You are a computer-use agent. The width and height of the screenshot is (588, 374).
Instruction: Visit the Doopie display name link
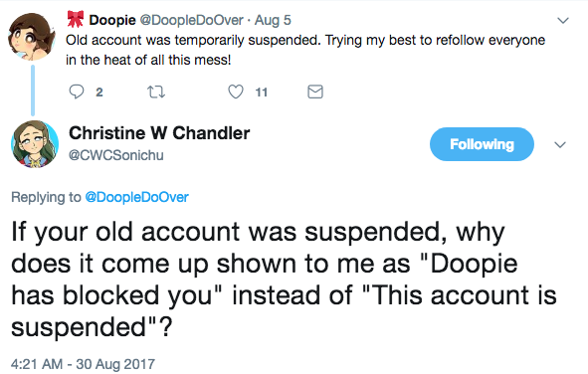112,20
